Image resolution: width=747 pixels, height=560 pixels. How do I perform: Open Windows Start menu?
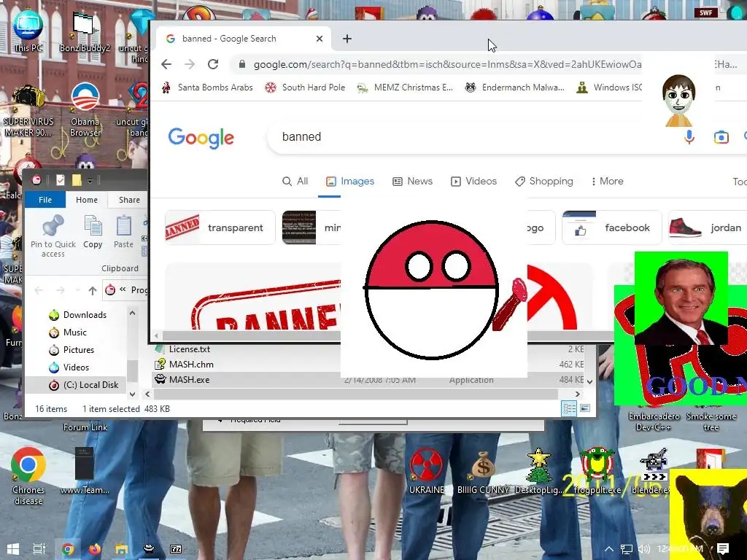point(13,549)
